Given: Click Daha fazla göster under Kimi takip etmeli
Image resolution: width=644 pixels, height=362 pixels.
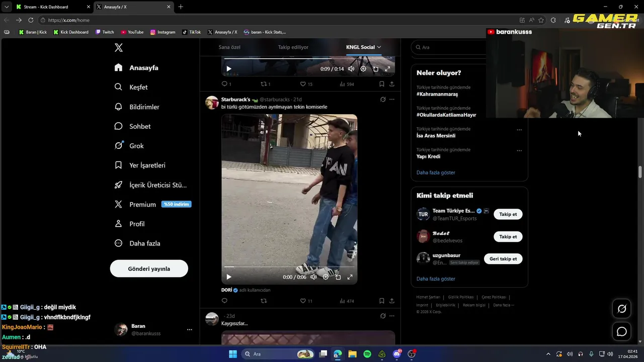Looking at the screenshot, I should click(x=436, y=279).
